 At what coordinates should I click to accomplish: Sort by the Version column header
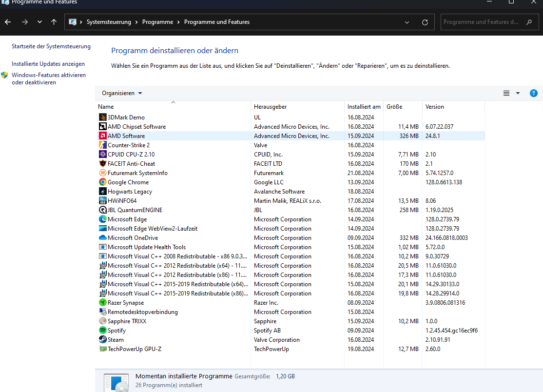tap(453, 107)
